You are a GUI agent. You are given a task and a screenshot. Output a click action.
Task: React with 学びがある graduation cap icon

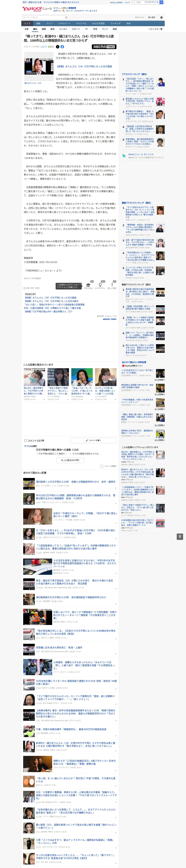pos(89,285)
